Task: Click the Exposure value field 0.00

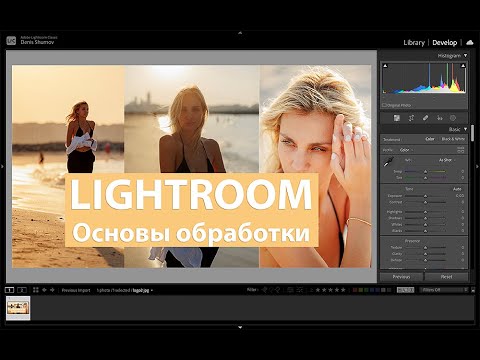Action: [460, 196]
